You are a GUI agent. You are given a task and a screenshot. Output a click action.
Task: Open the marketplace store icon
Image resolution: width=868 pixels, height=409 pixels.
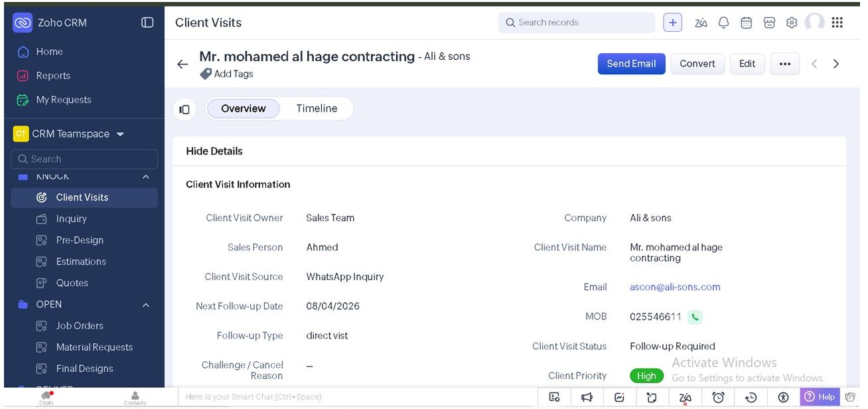769,23
